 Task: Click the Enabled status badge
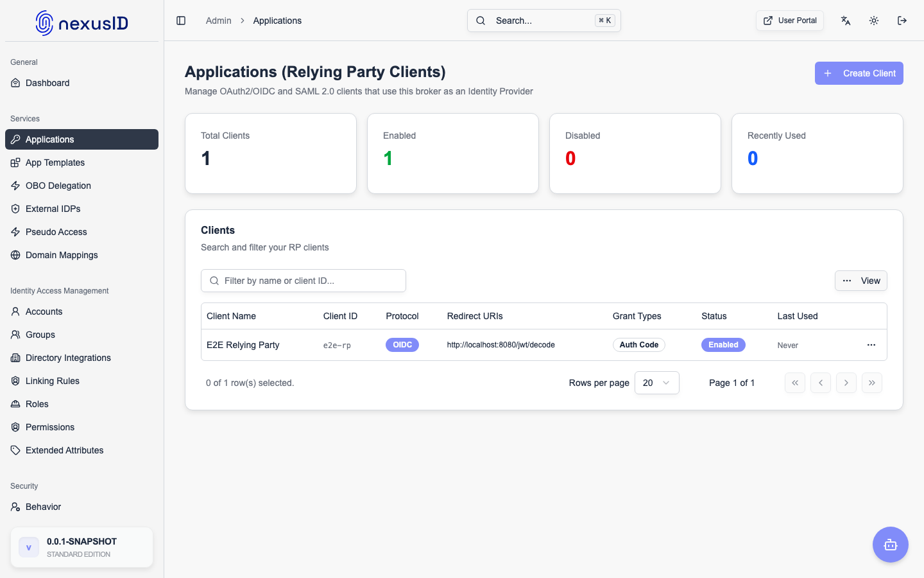pyautogui.click(x=723, y=345)
